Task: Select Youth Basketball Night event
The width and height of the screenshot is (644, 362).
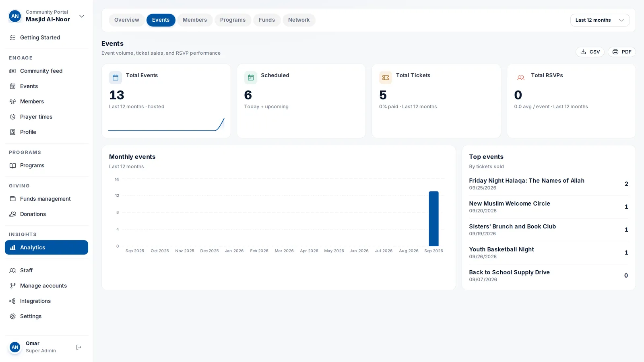Action: pyautogui.click(x=548, y=253)
